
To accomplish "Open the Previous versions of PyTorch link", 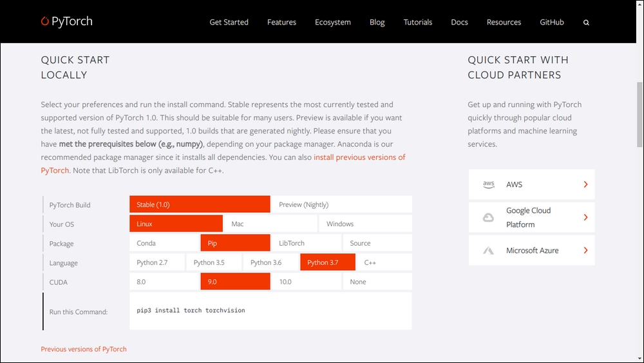I will pos(84,349).
